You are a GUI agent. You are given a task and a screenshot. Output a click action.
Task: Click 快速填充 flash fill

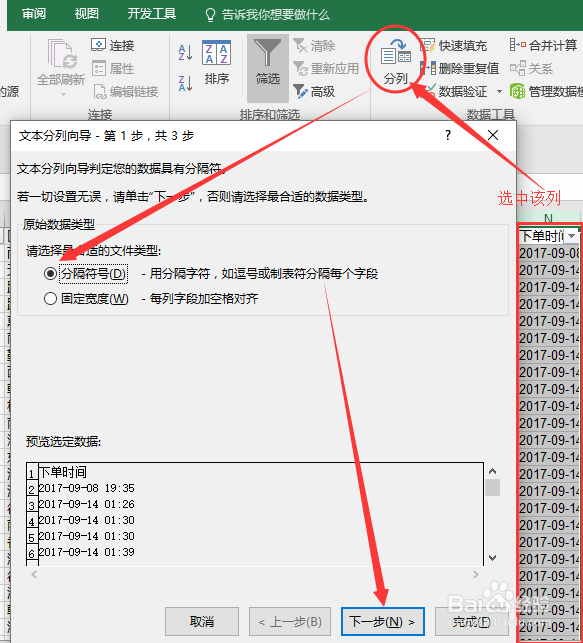click(453, 45)
